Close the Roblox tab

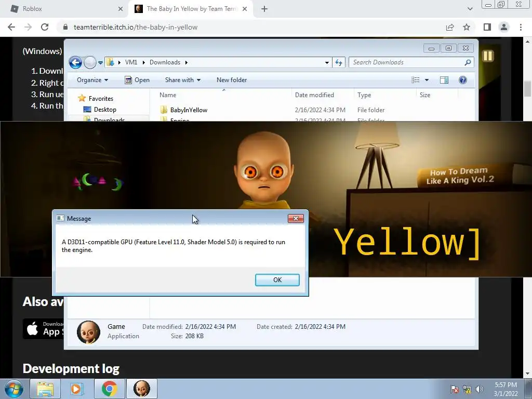(x=121, y=9)
